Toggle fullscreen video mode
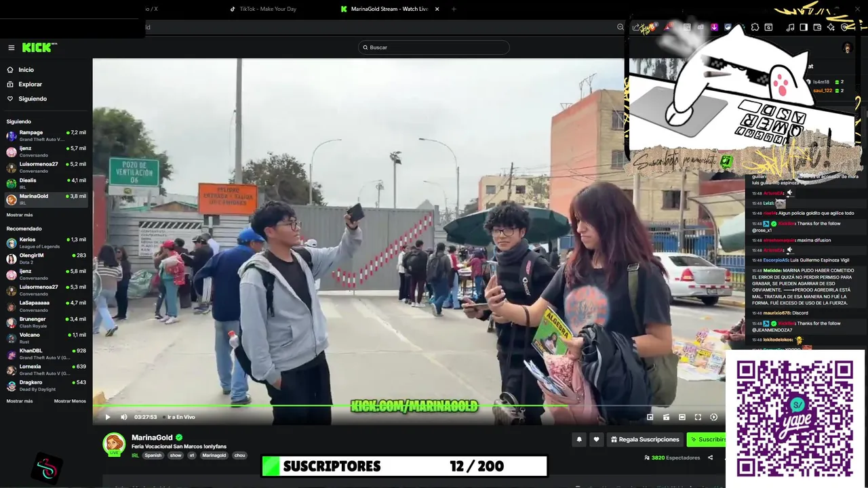The height and width of the screenshot is (488, 868). (x=698, y=417)
